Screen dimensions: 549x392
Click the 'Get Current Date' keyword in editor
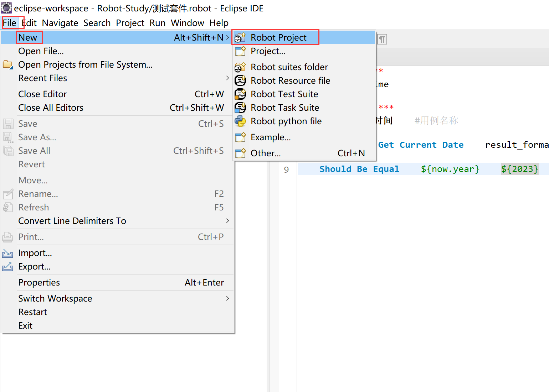pyautogui.click(x=421, y=145)
